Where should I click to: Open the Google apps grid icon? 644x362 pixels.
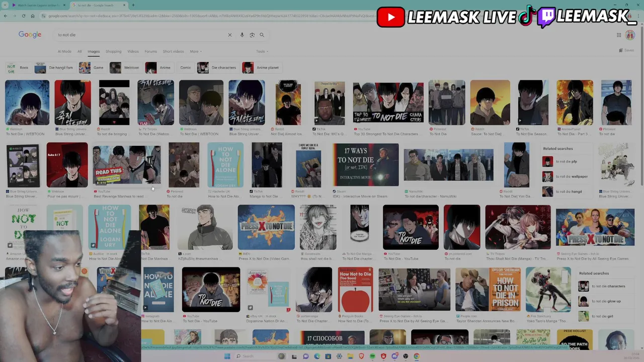619,35
